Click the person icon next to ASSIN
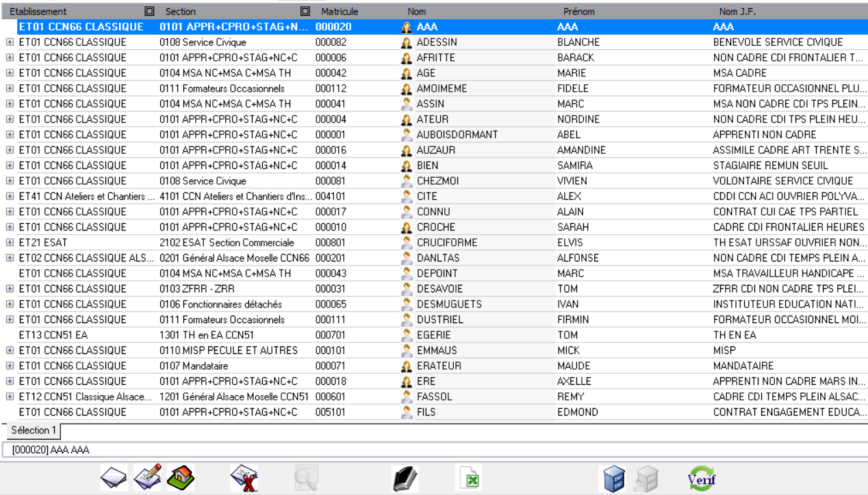Viewport: 868px width, 495px height. point(407,104)
